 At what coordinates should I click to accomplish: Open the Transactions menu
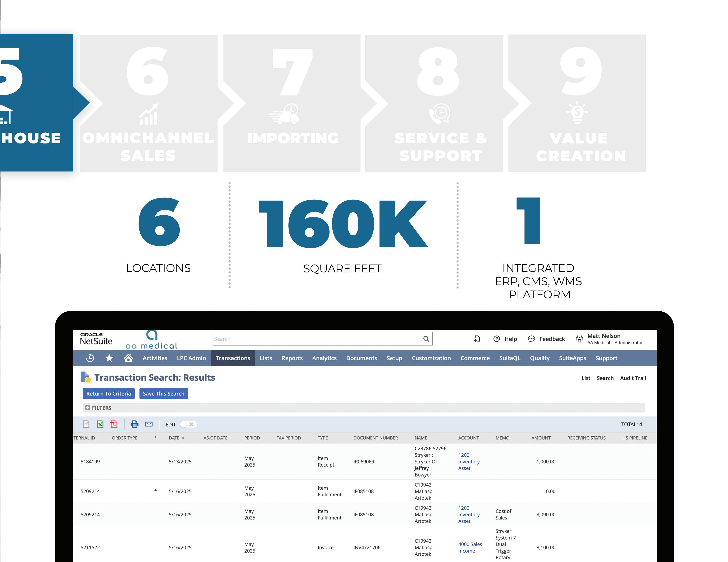tap(233, 358)
